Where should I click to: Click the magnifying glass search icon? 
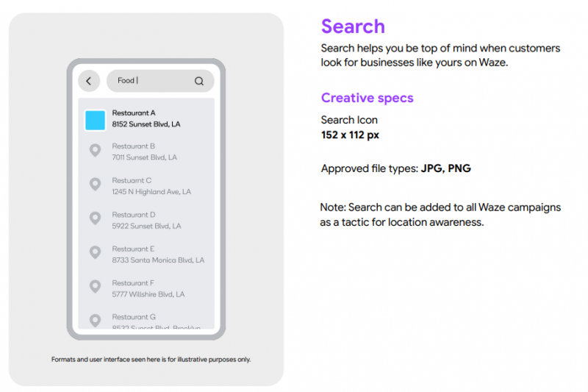199,81
